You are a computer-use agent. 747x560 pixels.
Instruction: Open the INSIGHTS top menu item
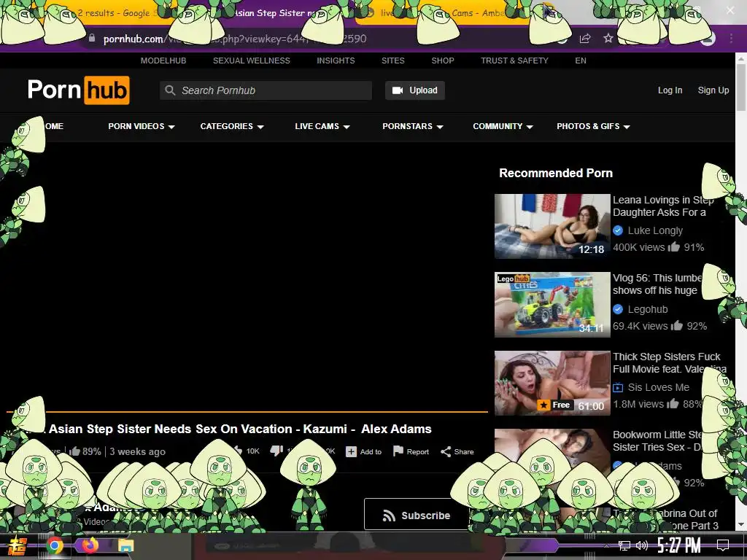[x=336, y=61]
